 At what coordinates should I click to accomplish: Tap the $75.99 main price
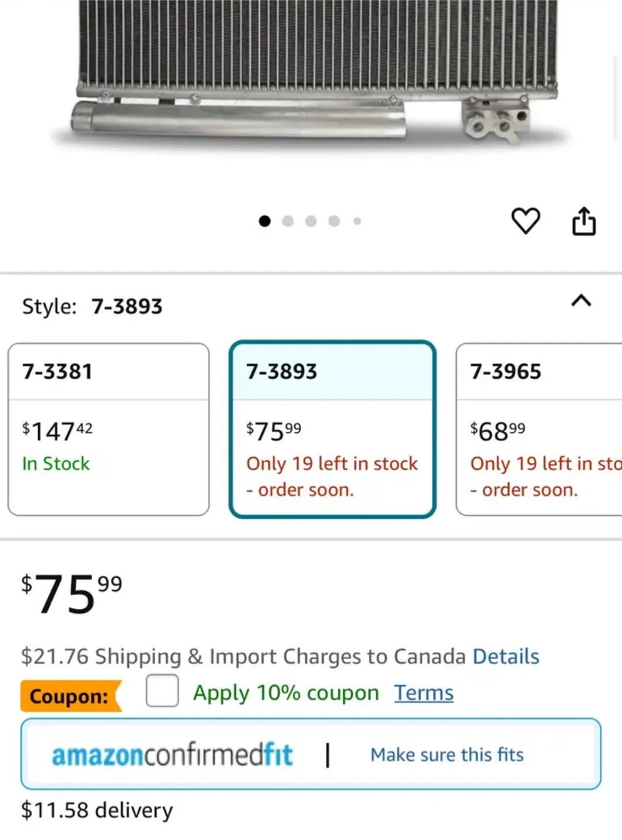(x=71, y=594)
